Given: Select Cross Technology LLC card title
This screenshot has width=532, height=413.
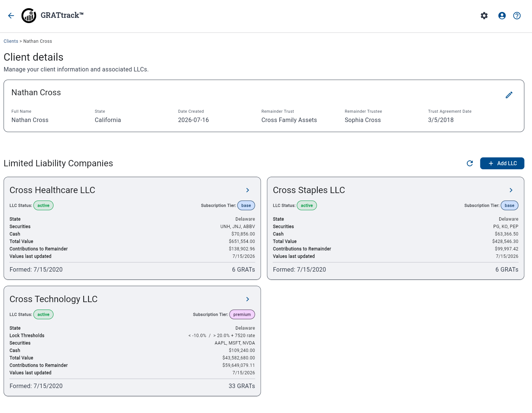Looking at the screenshot, I should (54, 299).
